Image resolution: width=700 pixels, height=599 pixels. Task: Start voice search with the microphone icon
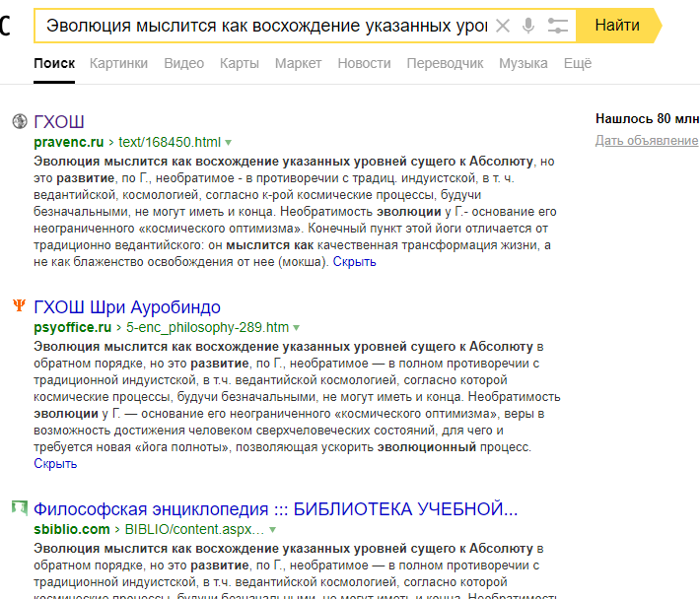(x=528, y=26)
